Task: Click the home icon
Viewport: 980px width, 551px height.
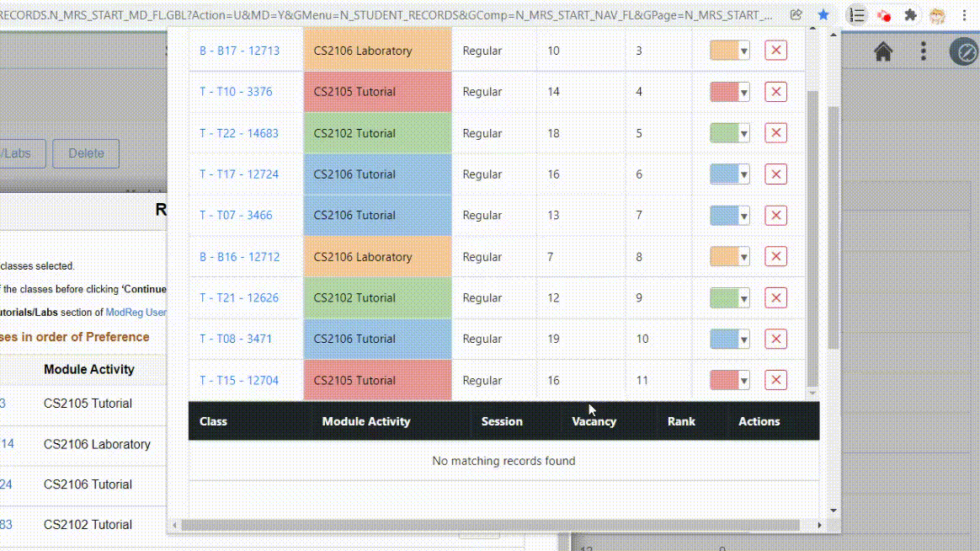Action: coord(883,51)
